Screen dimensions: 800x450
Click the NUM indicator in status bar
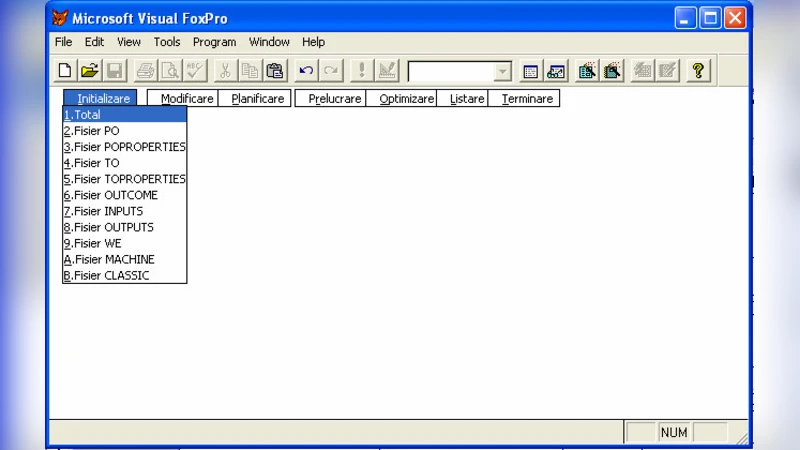coord(674,433)
